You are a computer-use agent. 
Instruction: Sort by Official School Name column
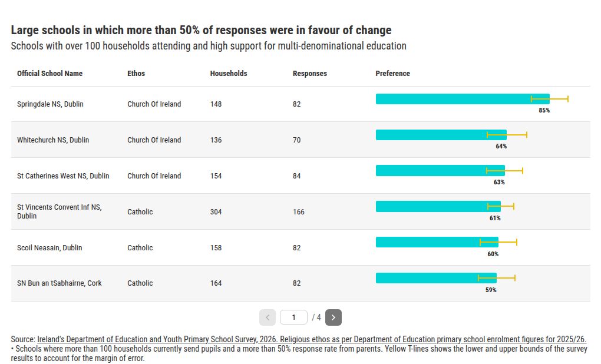click(50, 73)
